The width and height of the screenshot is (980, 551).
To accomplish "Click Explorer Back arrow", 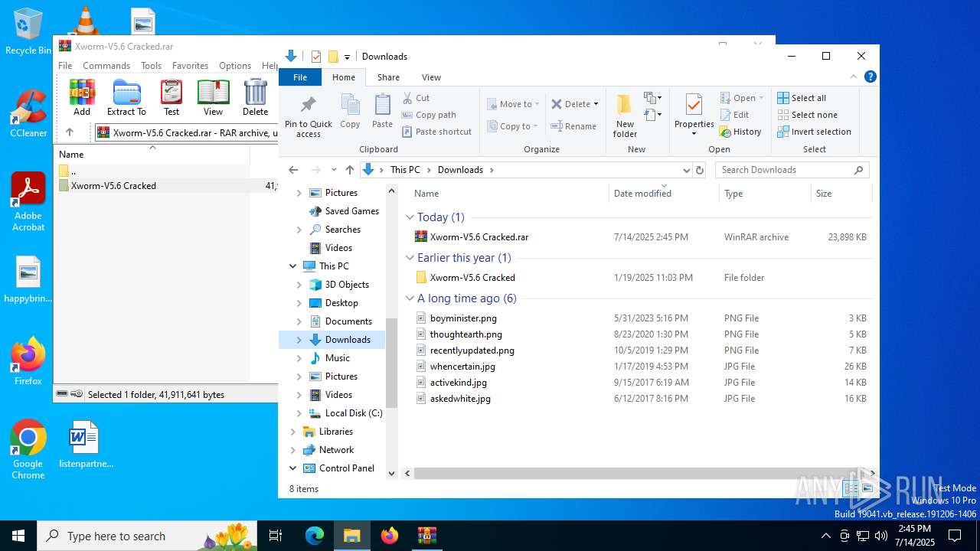I will pos(293,170).
